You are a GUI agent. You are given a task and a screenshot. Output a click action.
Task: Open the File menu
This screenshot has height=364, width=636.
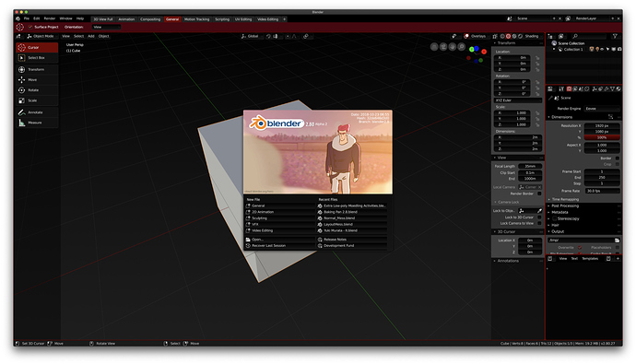[x=27, y=18]
